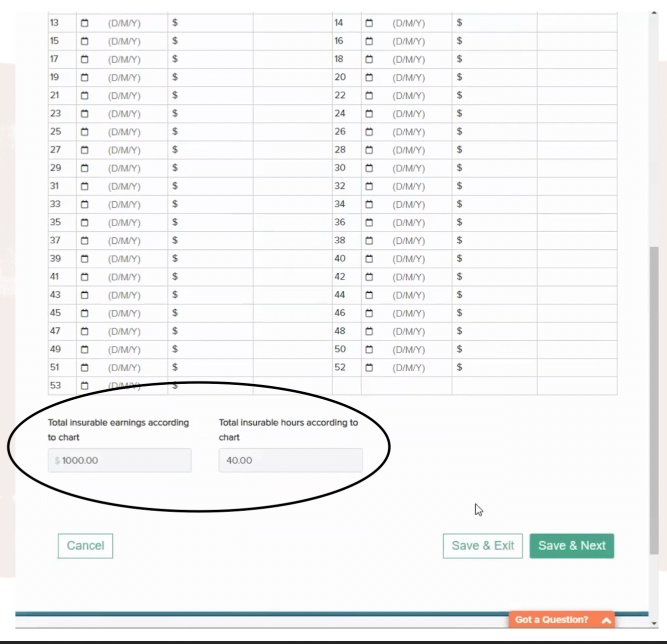
Task: Open calendar icon for pay period 53
Action: [84, 386]
